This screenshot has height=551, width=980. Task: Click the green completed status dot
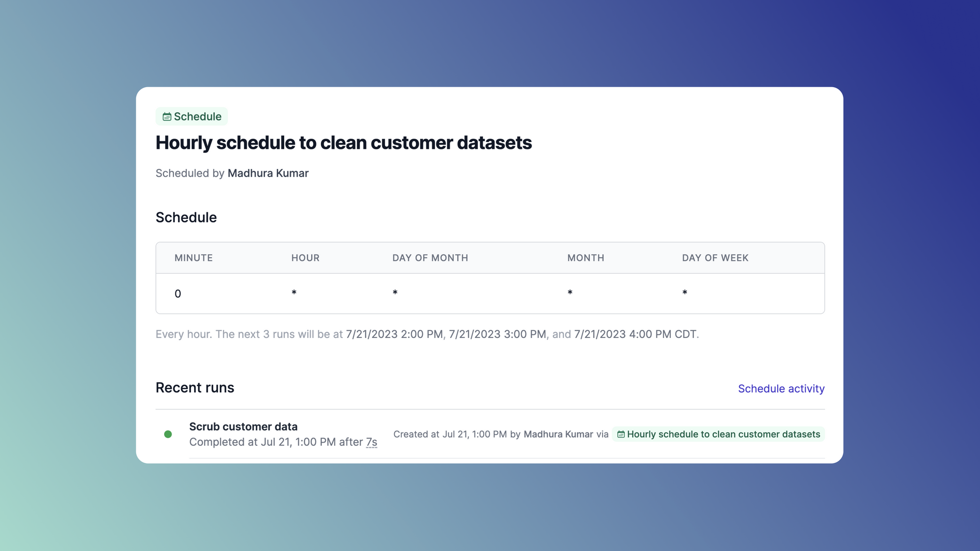click(x=168, y=434)
